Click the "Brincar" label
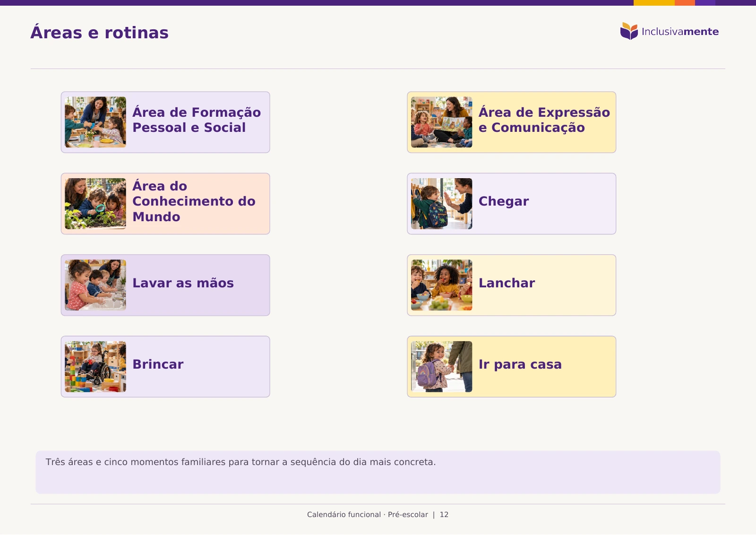Screen dimensions: 756x535 click(x=158, y=364)
